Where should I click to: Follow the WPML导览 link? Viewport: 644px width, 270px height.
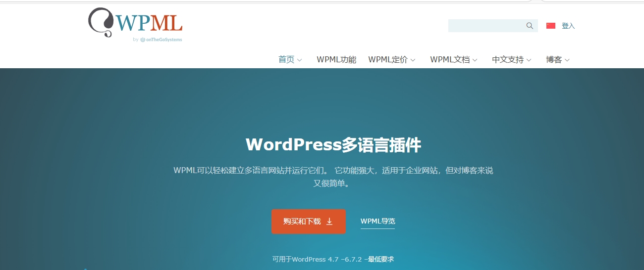[377, 222]
